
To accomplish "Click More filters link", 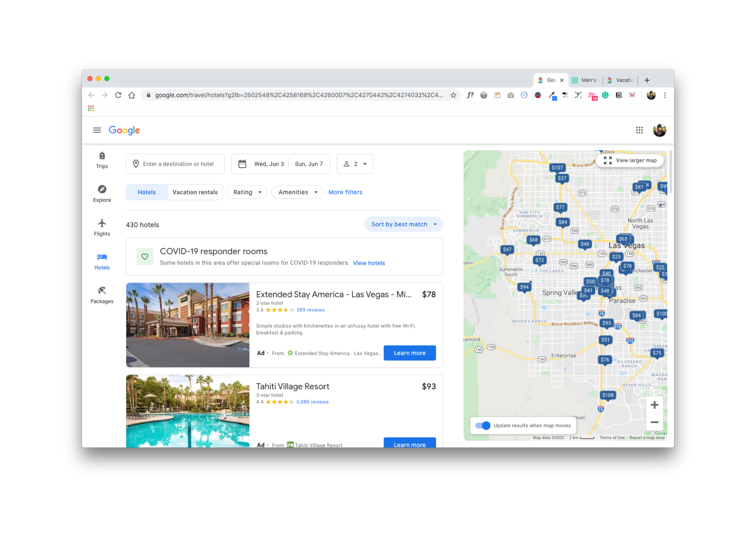I will point(345,192).
